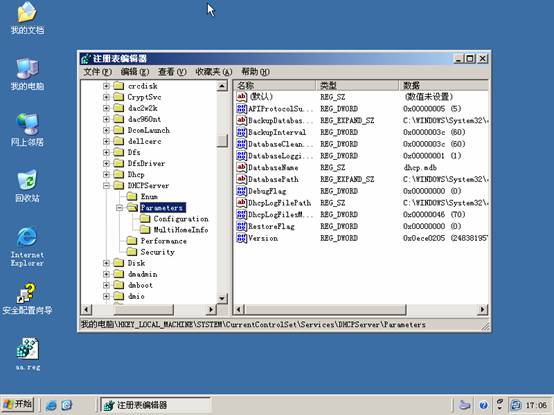Select the aa.reg desktop file
This screenshot has width=554, height=415.
[x=28, y=354]
